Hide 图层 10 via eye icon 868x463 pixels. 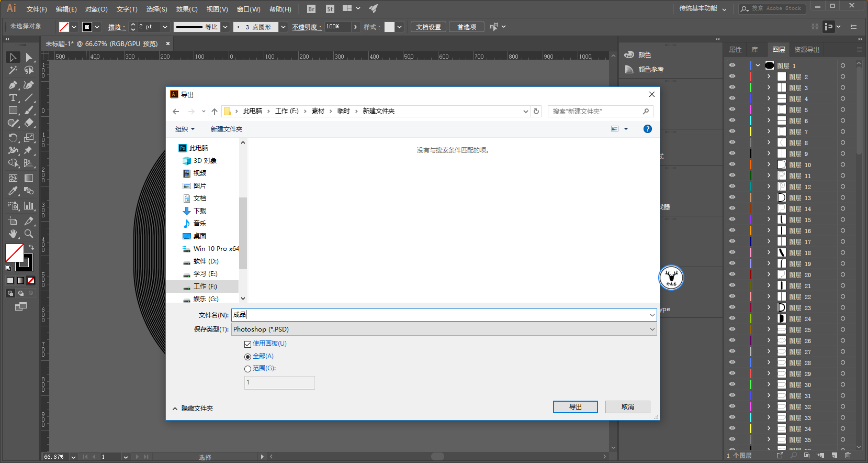[x=732, y=164]
